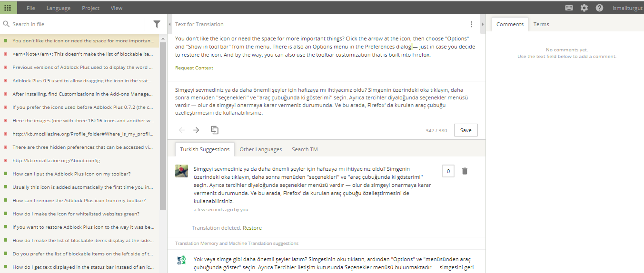This screenshot has width=644, height=273.
Task: Switch to the Other Languages tab
Action: point(260,149)
